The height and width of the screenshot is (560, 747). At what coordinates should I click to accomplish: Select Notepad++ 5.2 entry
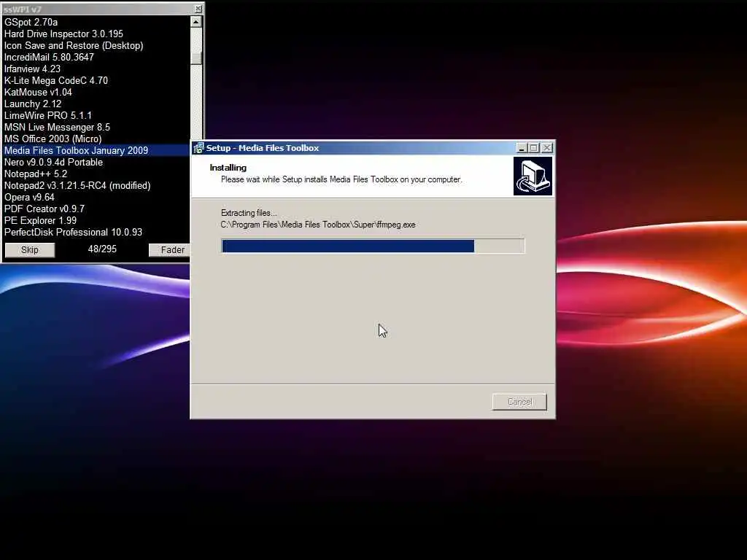click(97, 174)
